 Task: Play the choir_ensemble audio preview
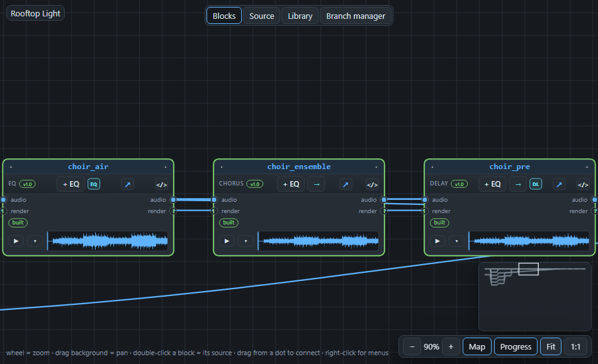point(227,241)
